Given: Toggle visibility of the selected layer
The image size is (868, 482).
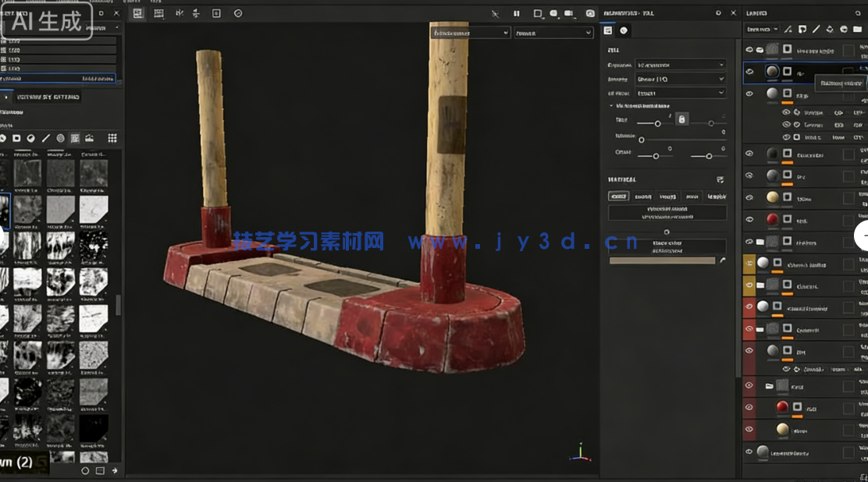Looking at the screenshot, I should tap(749, 72).
